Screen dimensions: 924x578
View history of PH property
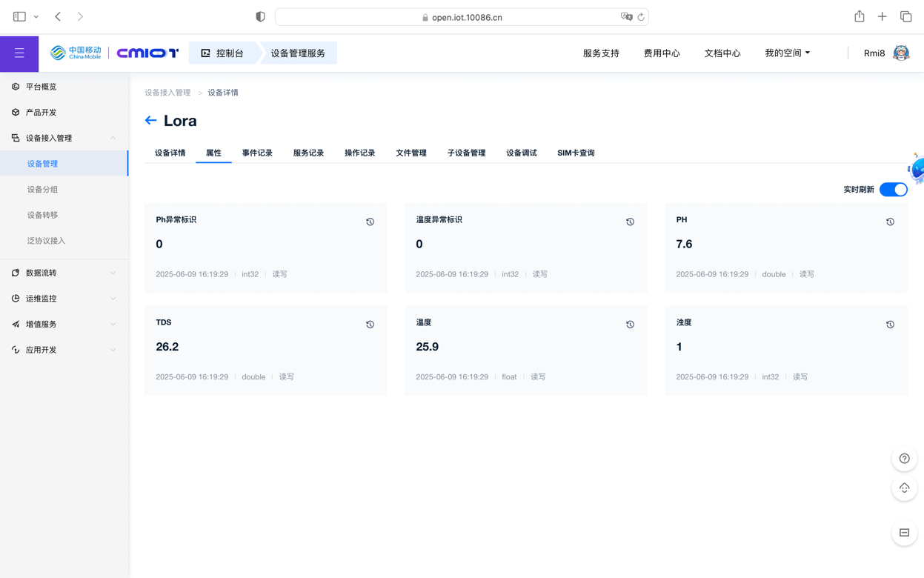tap(890, 222)
